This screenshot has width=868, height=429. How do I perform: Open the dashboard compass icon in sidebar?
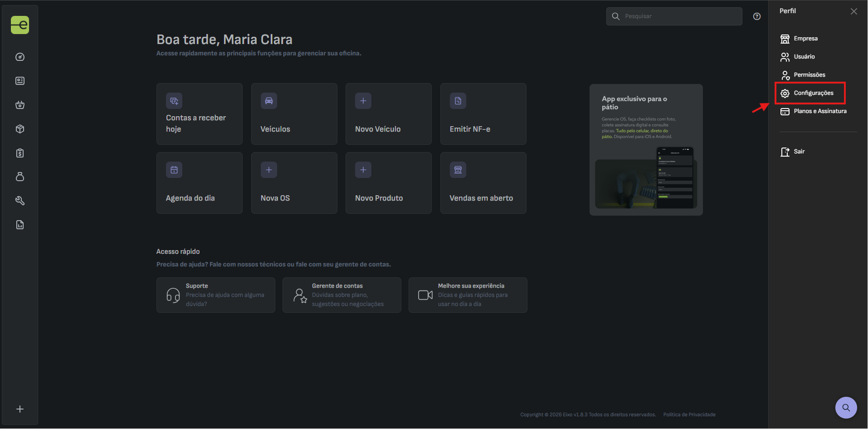(x=20, y=57)
